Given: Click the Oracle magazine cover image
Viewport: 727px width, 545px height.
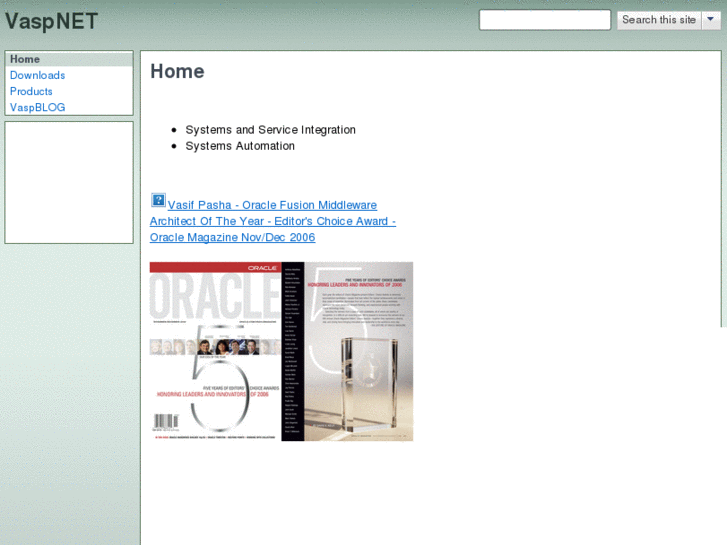Looking at the screenshot, I should click(x=281, y=352).
